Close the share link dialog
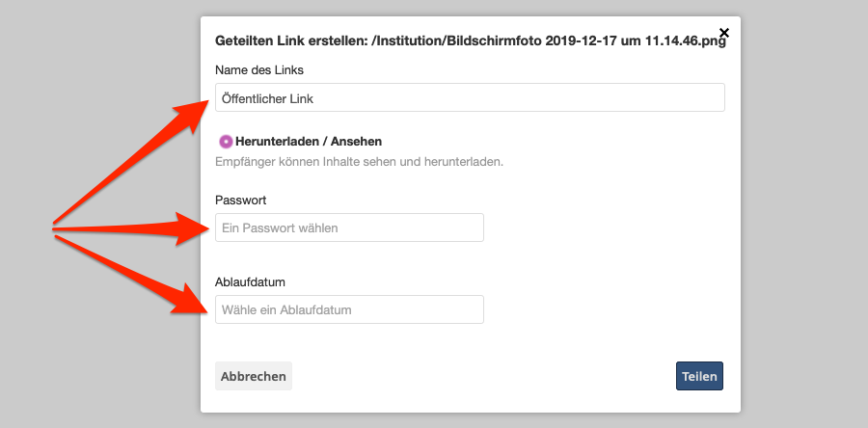 coord(724,33)
